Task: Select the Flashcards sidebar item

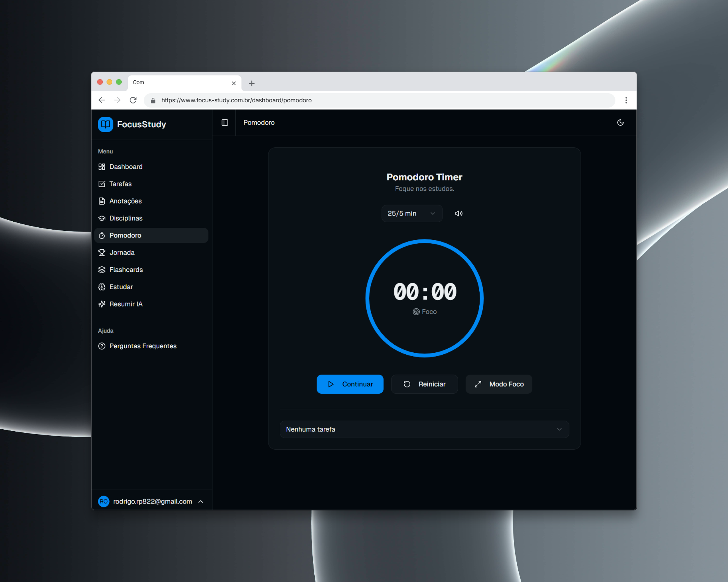Action: point(126,269)
